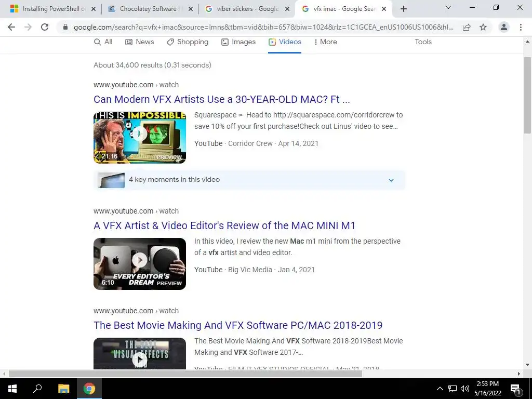Click the vertical scrollbar thumb

pos(528,95)
